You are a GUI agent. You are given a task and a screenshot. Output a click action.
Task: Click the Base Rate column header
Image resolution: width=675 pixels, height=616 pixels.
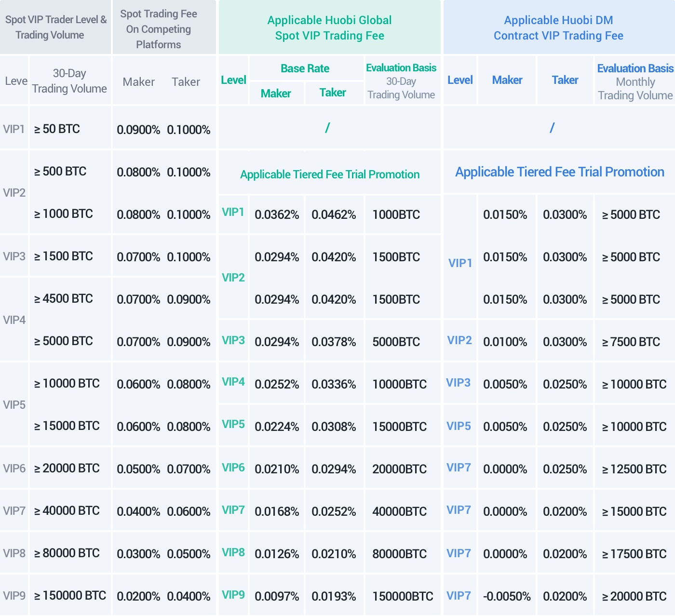(305, 68)
